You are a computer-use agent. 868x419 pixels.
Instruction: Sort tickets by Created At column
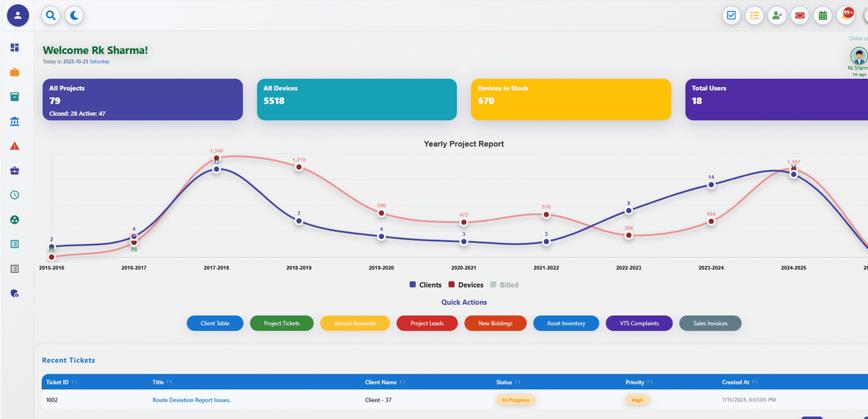pyautogui.click(x=754, y=382)
